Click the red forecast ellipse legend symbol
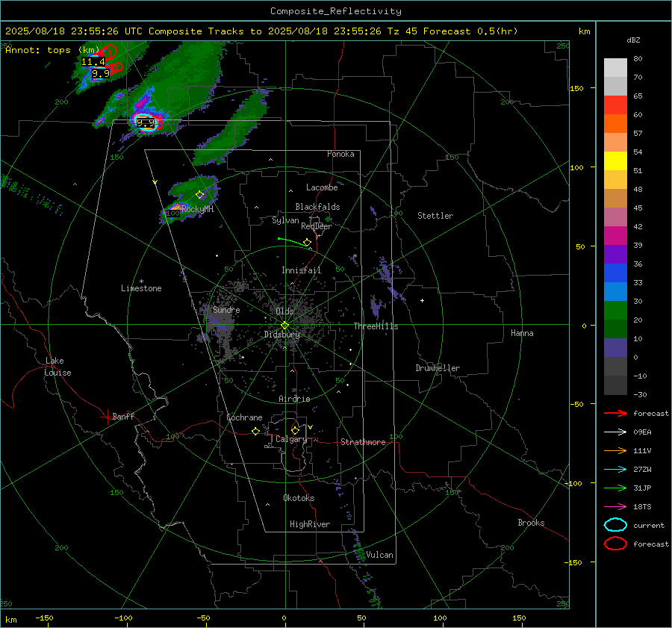Screen dimensions: 672x628 coord(615,544)
